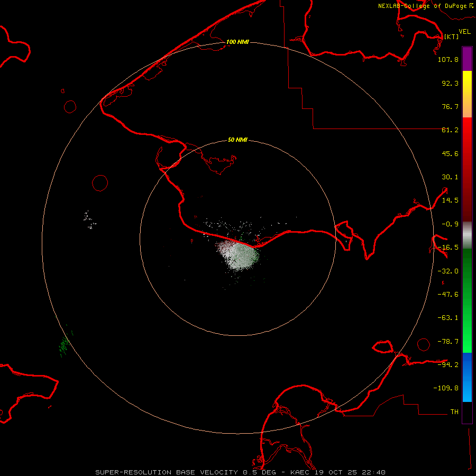Viewport: 476px width, 476px height.
Task: Click the small white echoes west of the radar
Action: 89,219
